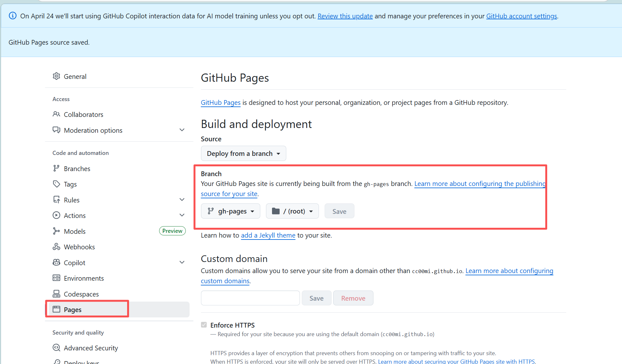Click the General gear icon
The height and width of the screenshot is (364, 622).
(56, 76)
